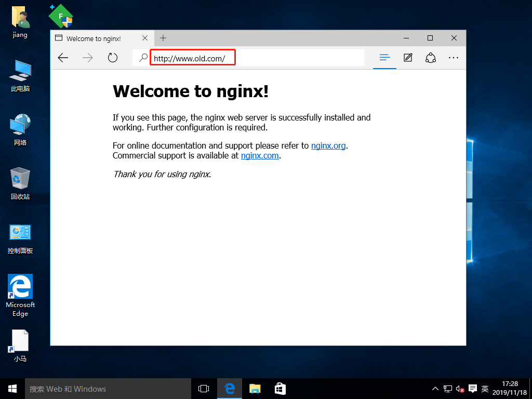Open File Explorer from the taskbar
532x399 pixels.
tap(255, 389)
